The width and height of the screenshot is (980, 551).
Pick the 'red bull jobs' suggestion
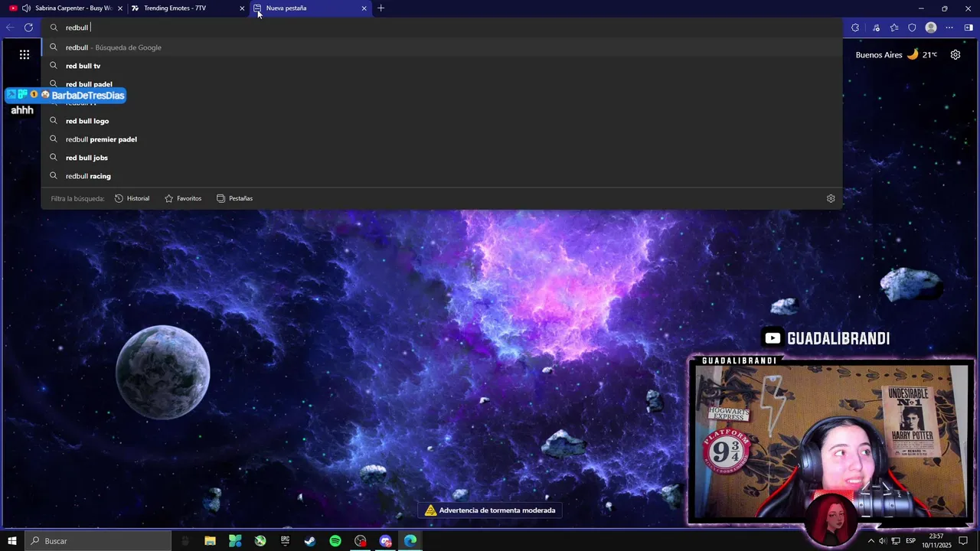click(442, 158)
